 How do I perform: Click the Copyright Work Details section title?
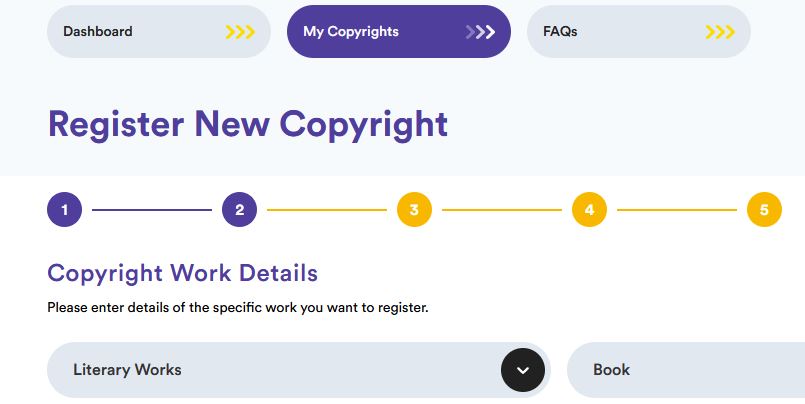(x=182, y=273)
